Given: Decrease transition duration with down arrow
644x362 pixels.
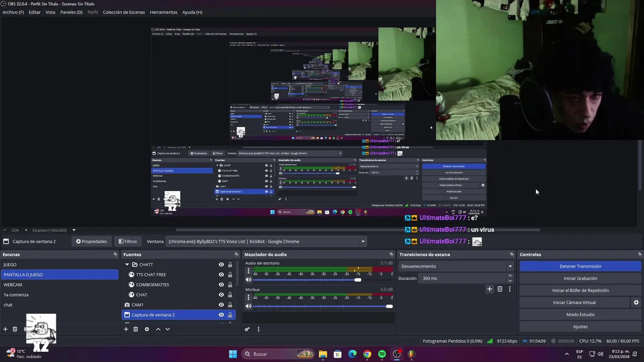Looking at the screenshot, I should [x=510, y=281].
